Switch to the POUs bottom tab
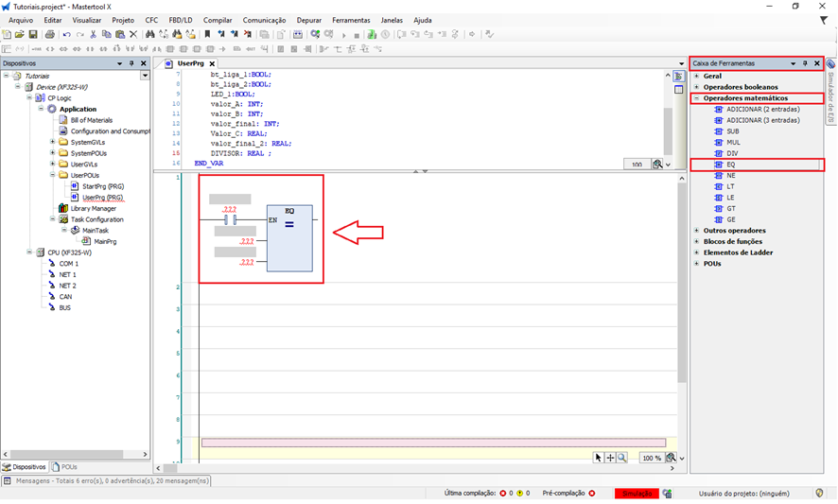This screenshot has height=504, width=838. click(65, 467)
